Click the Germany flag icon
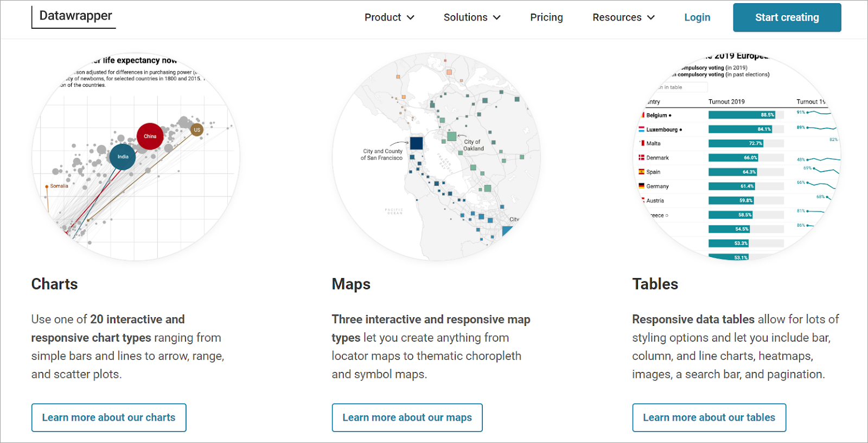The height and width of the screenshot is (443, 868). 641,185
